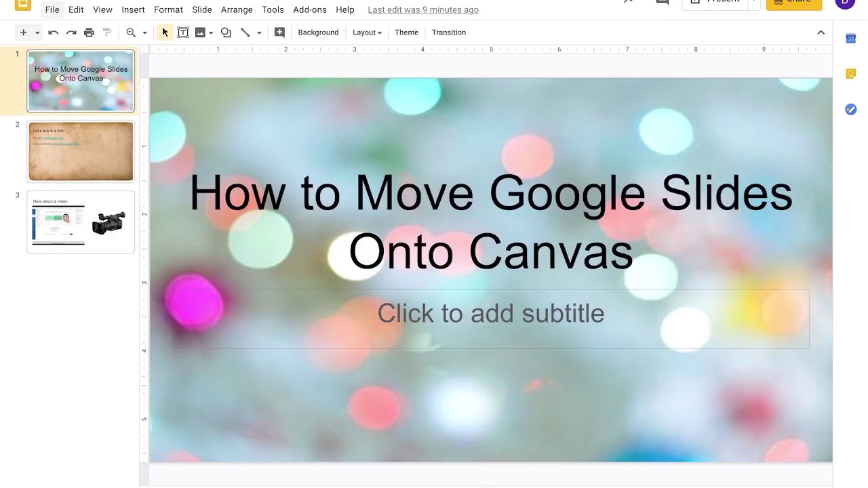868x488 pixels.
Task: Open the zoom level dropdown arrow
Action: pyautogui.click(x=144, y=33)
